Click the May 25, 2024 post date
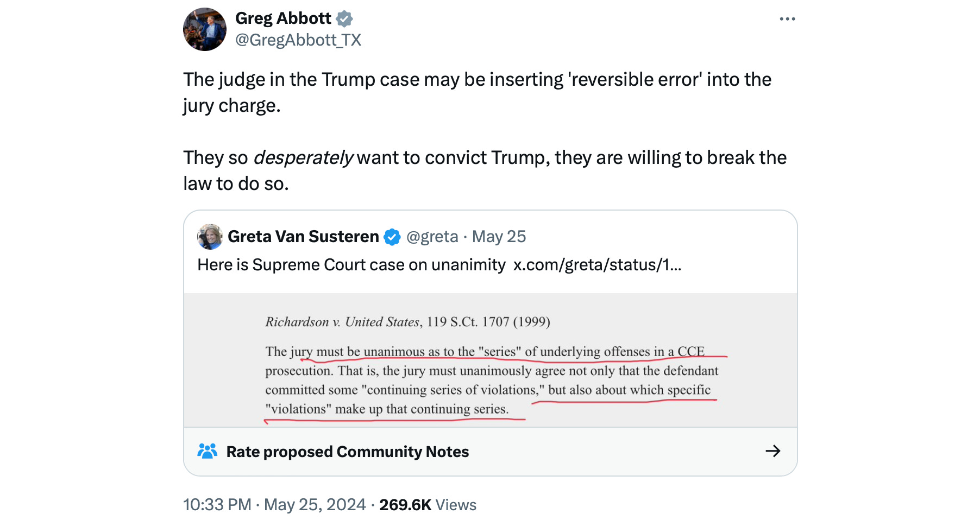This screenshot has width=980, height=520. (315, 505)
